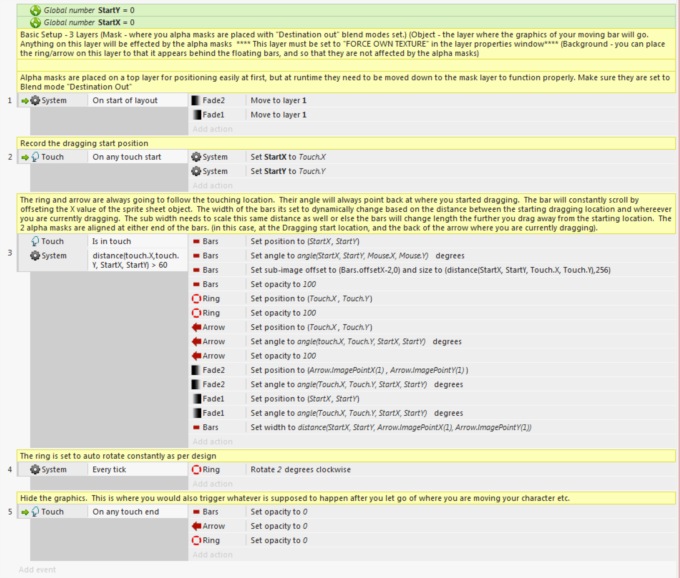This screenshot has width=680, height=578.
Task: Click Touch icon in 'On any touch start' event
Action: tap(35, 157)
